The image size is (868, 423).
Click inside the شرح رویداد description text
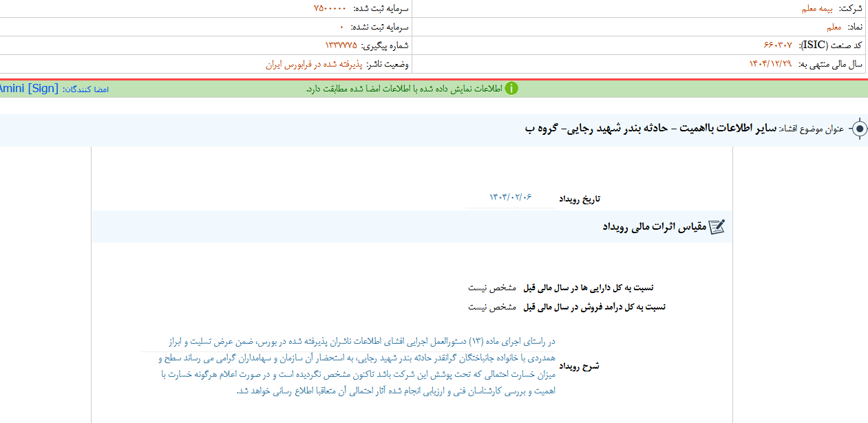pos(358,366)
